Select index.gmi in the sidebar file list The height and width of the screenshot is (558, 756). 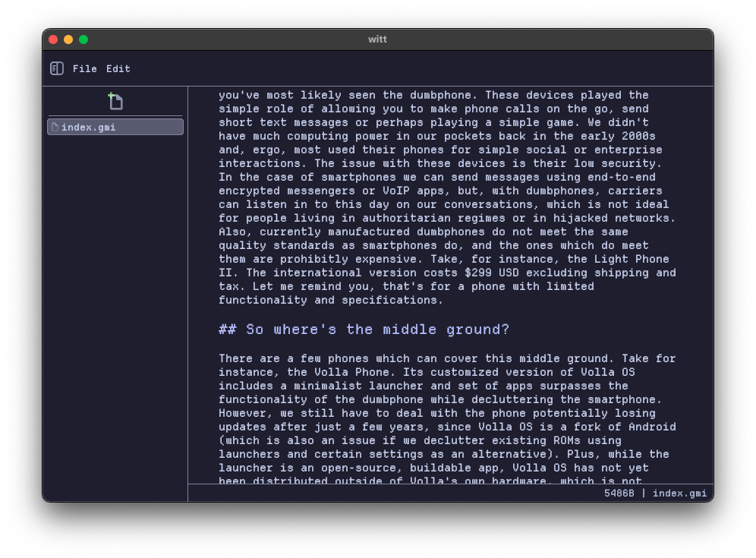[115, 127]
